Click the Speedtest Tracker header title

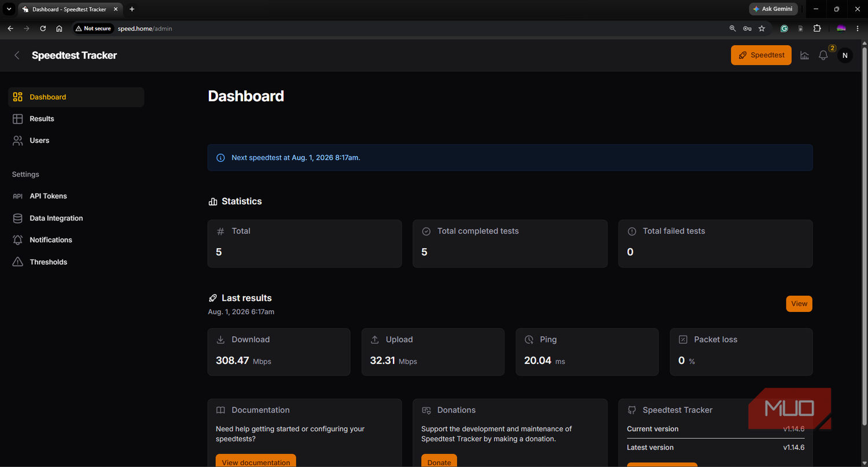tap(74, 56)
